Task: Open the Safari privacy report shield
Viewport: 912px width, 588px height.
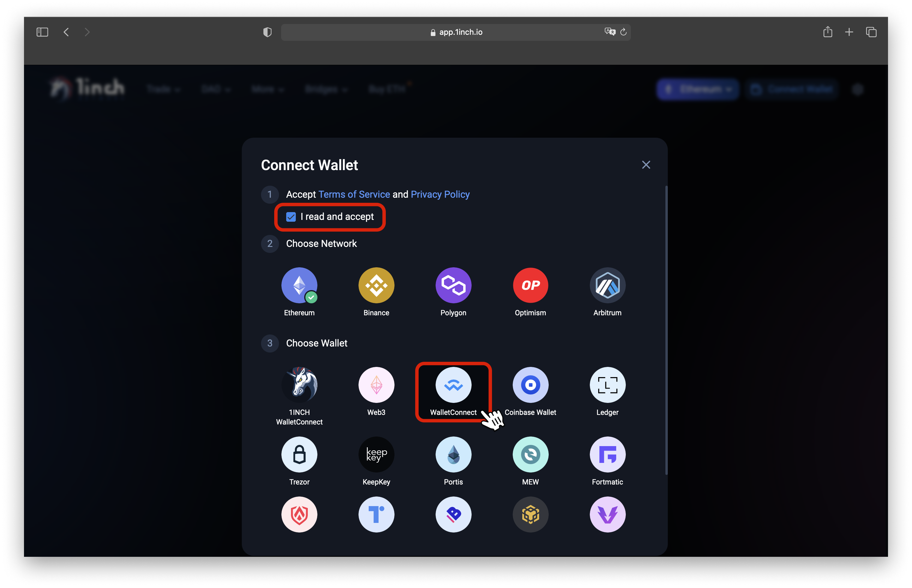Action: click(x=267, y=32)
